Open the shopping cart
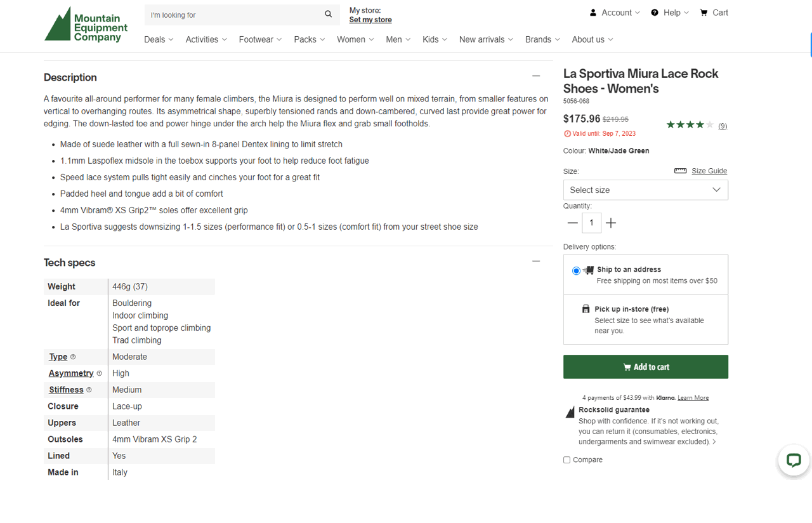Screen dimensions: 812x523 click(x=714, y=13)
